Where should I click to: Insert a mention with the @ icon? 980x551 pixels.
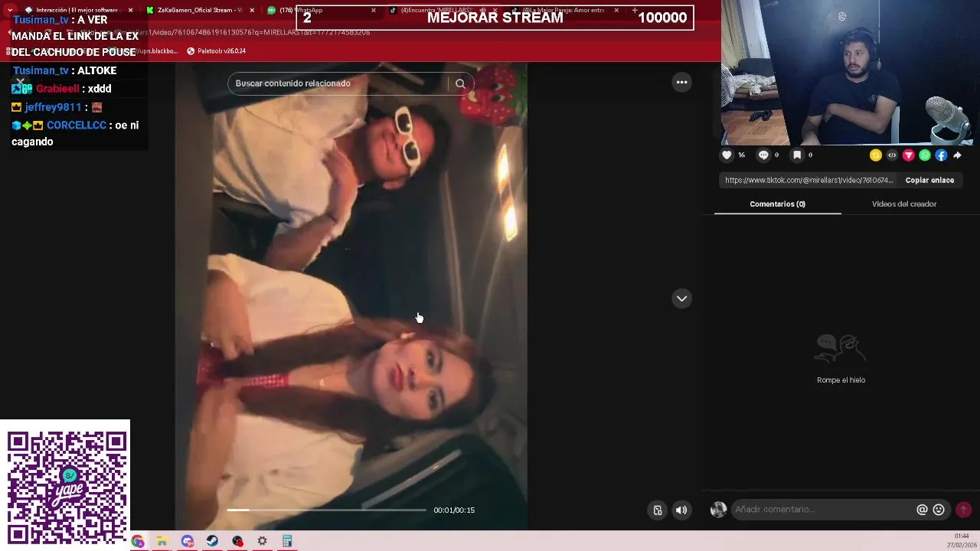click(922, 510)
